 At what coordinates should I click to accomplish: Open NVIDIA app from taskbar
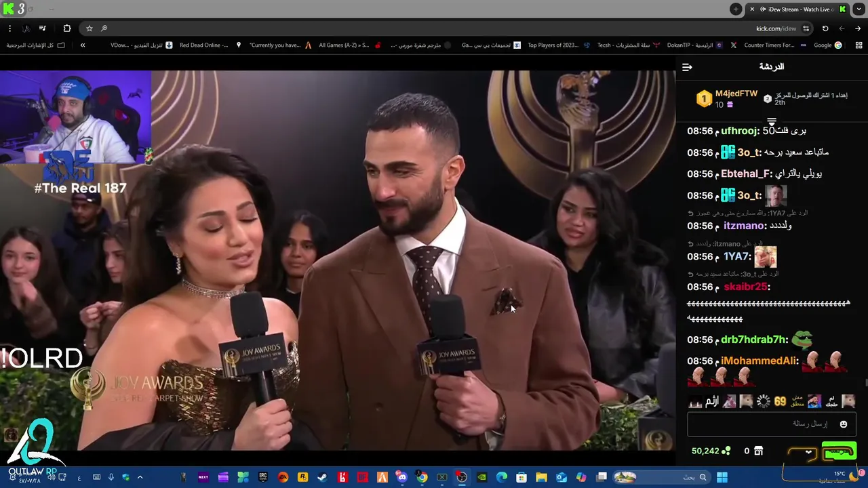482,477
